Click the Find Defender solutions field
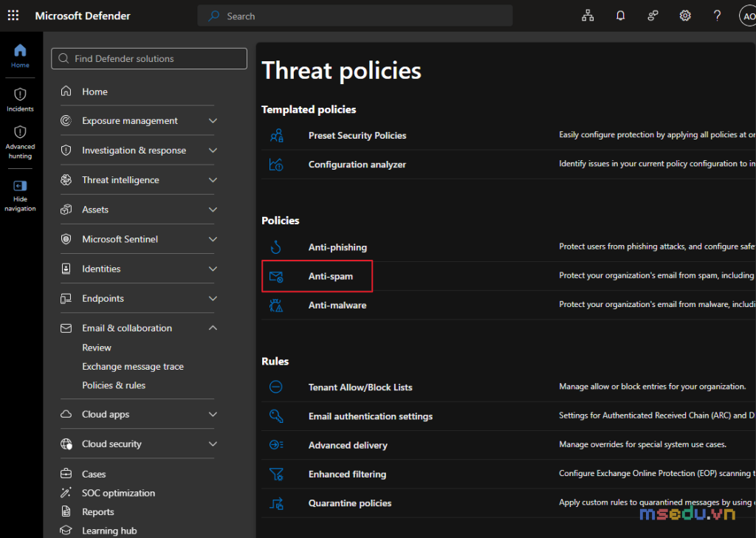This screenshot has width=756, height=538. [149, 58]
